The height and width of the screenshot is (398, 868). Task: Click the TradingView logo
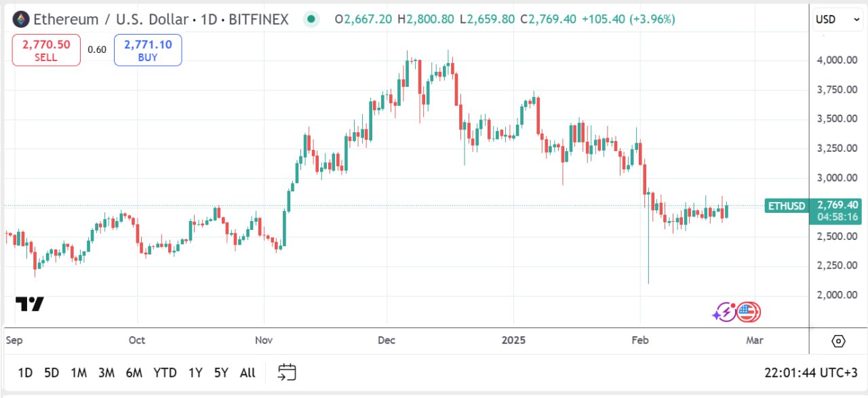30,304
